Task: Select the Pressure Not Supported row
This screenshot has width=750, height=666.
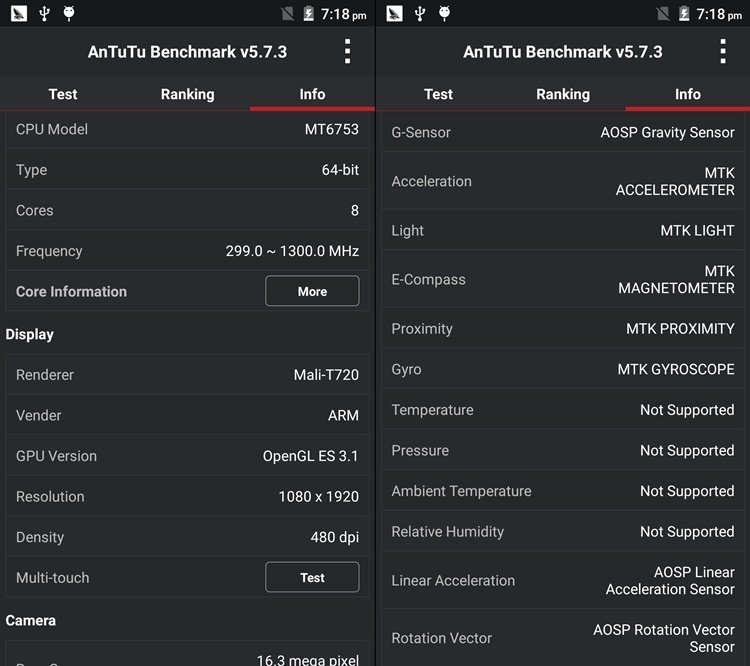Action: click(x=562, y=450)
